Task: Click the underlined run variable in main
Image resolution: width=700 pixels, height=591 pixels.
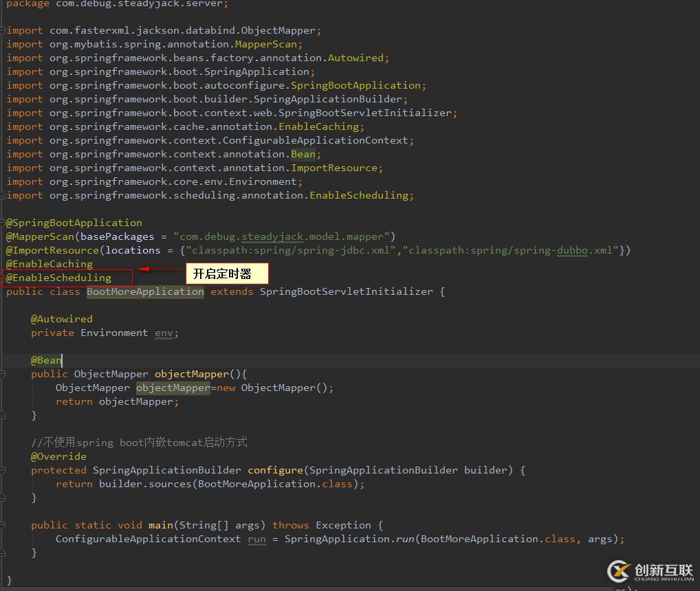Action: [256, 539]
